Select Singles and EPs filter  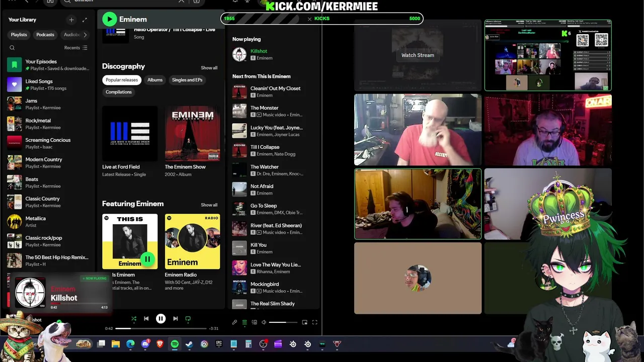pyautogui.click(x=187, y=80)
